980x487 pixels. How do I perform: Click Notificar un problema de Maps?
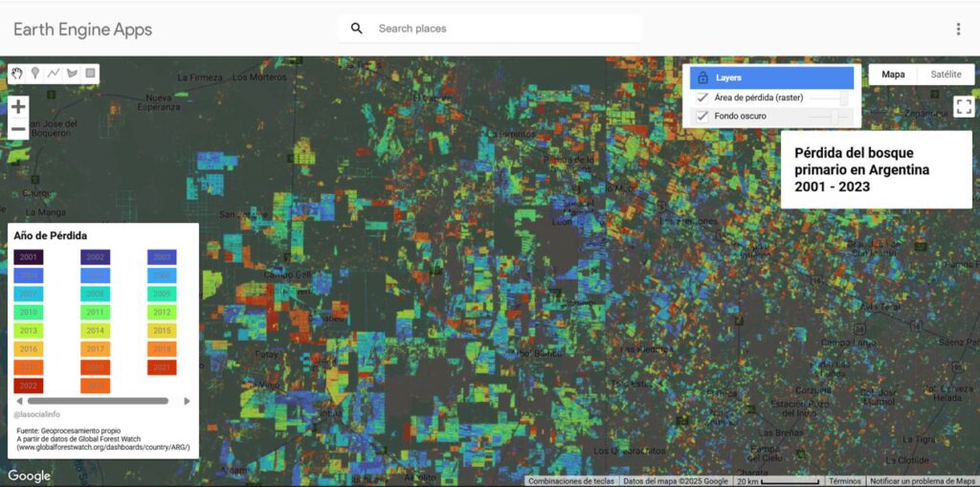(x=923, y=481)
